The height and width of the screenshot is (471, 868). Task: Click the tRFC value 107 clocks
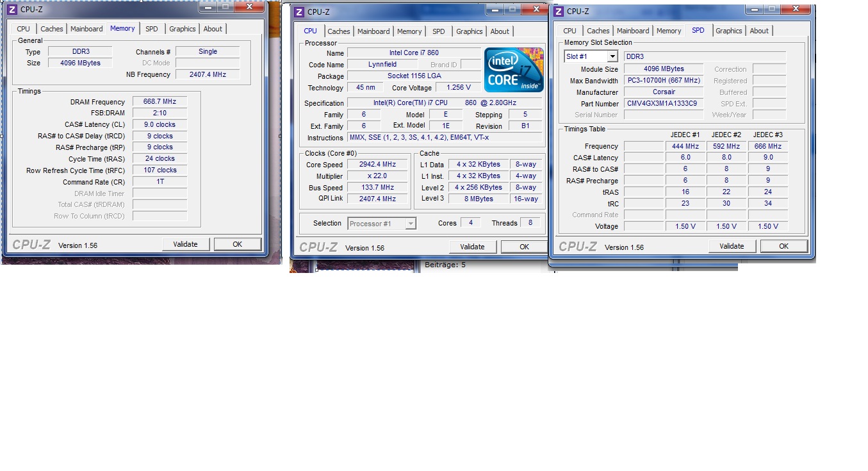(160, 170)
